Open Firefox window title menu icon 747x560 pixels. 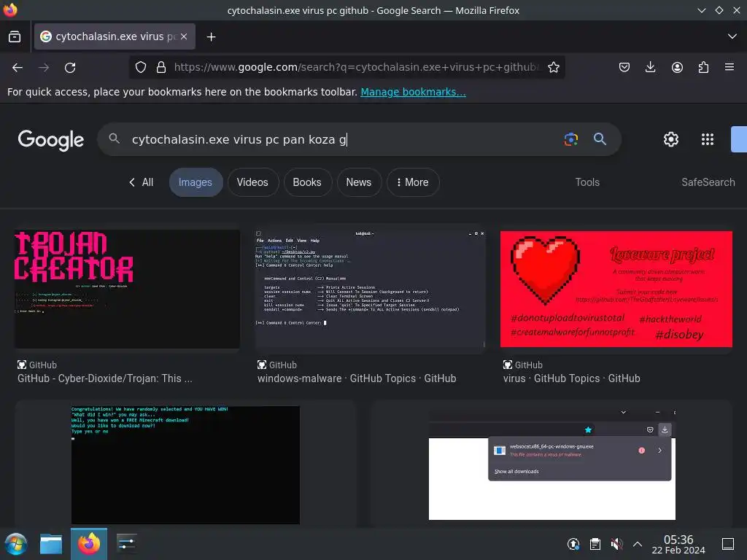pyautogui.click(x=10, y=10)
